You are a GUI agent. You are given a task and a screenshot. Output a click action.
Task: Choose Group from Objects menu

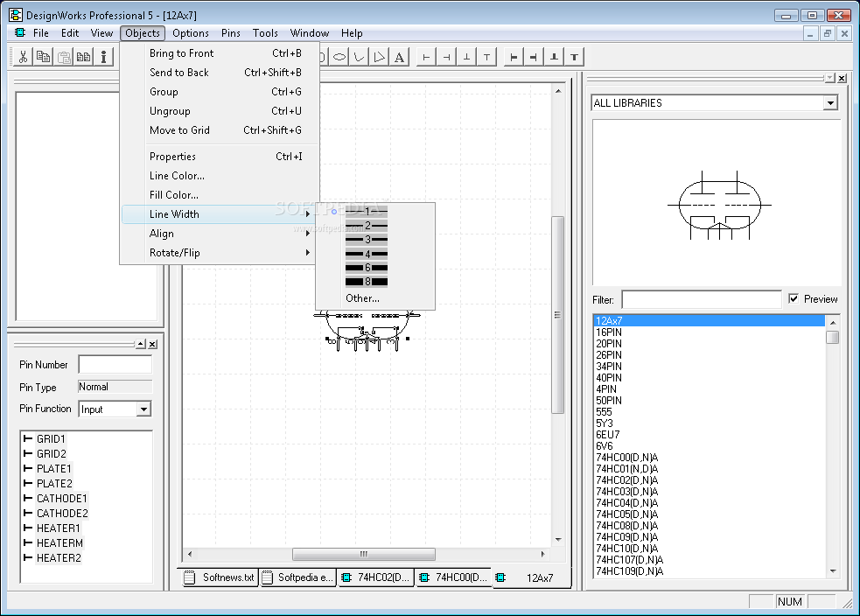pos(220,92)
